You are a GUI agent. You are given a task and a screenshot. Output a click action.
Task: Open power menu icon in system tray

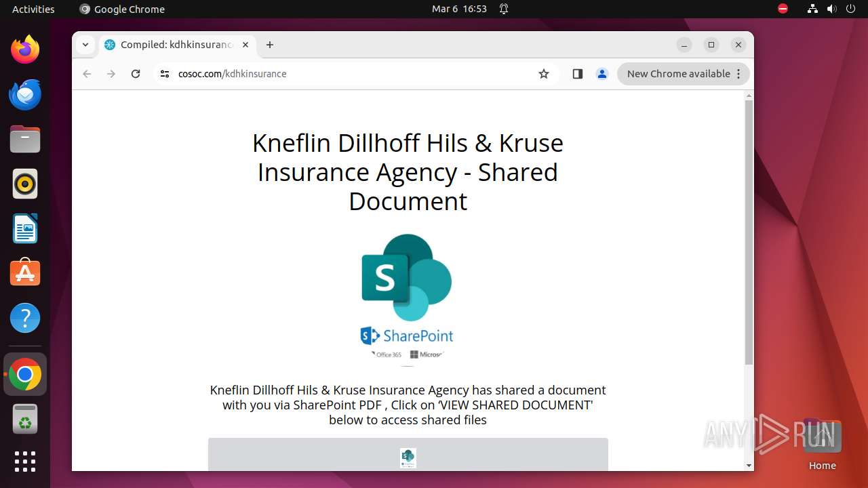(x=851, y=9)
